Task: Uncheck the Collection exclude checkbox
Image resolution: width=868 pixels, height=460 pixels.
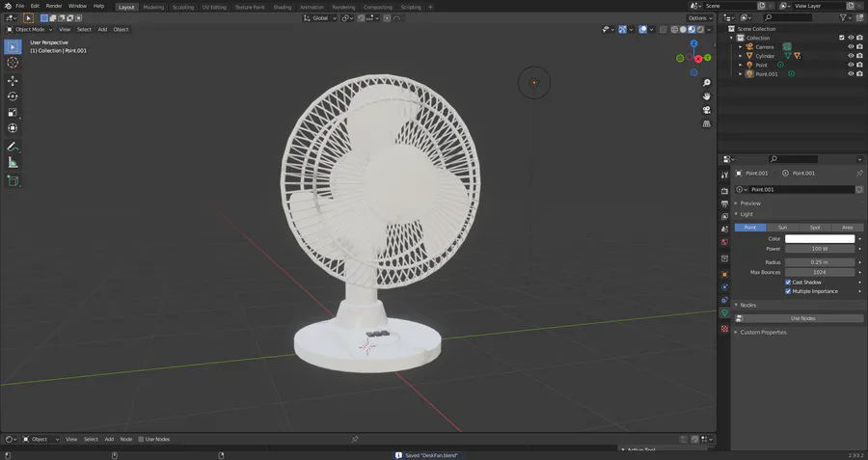Action: (842, 38)
